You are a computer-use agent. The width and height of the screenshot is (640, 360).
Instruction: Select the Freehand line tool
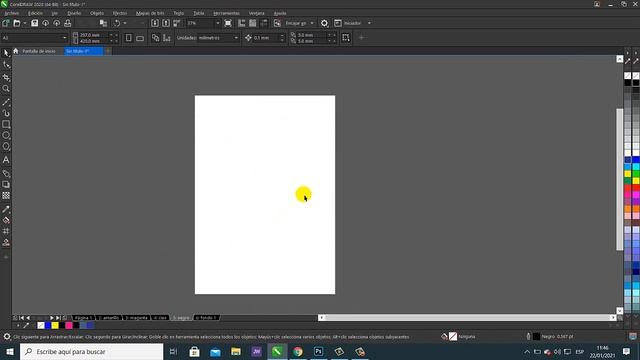(x=6, y=102)
